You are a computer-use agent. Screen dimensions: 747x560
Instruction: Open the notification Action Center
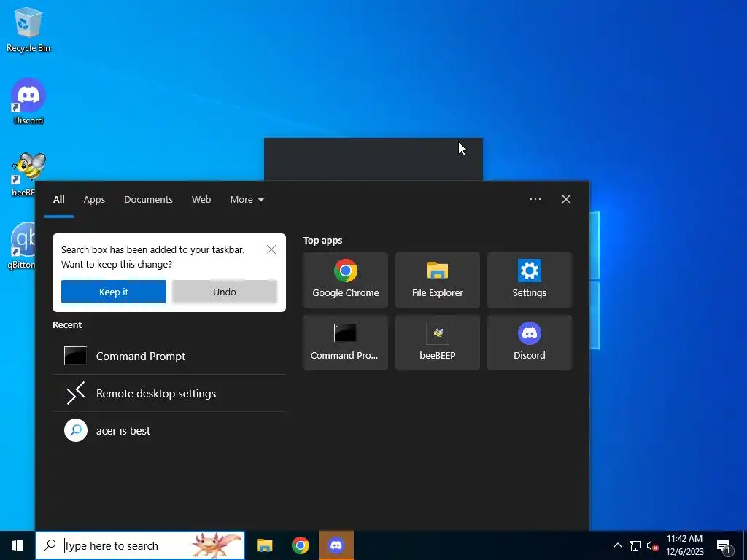point(724,545)
